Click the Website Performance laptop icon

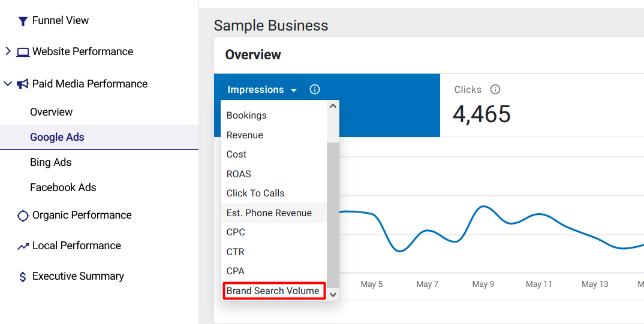[23, 52]
